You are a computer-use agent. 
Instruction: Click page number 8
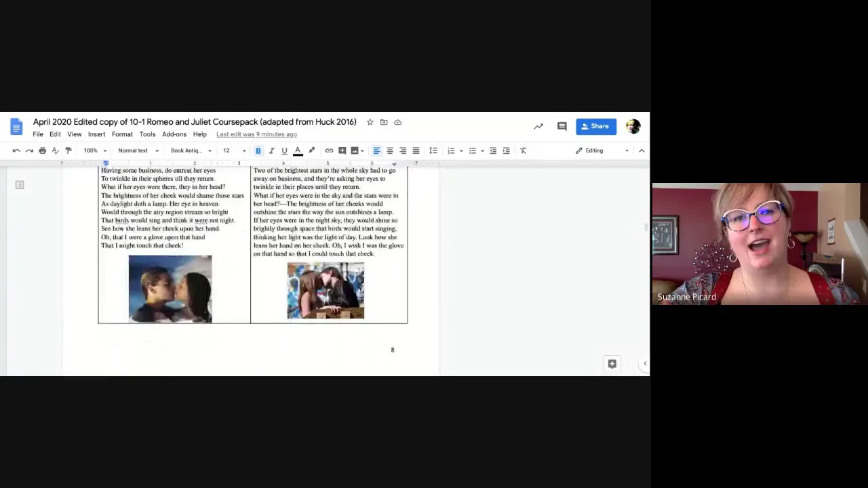(392, 350)
